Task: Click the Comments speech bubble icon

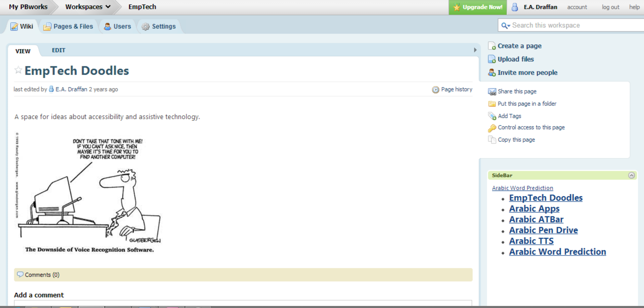Action: [20, 274]
